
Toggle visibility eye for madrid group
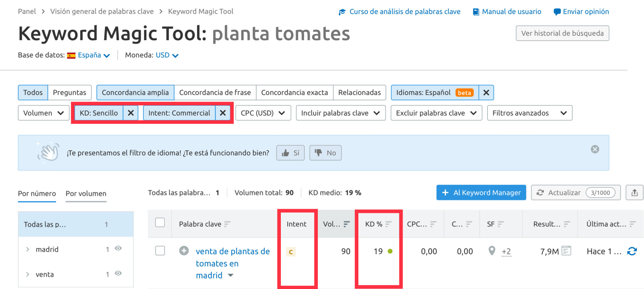(x=118, y=248)
